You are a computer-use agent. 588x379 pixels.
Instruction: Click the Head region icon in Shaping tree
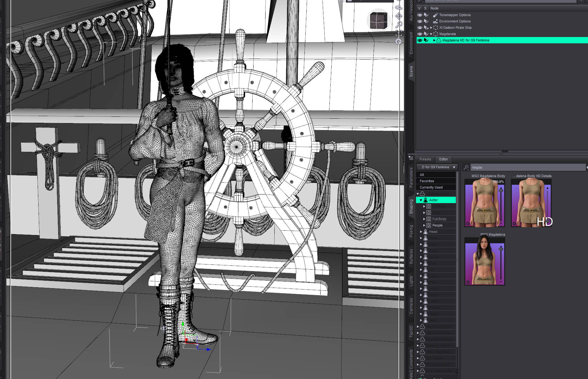pyautogui.click(x=426, y=232)
